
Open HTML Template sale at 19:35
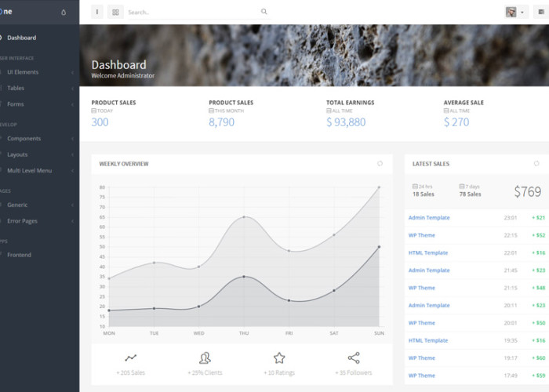coord(428,340)
